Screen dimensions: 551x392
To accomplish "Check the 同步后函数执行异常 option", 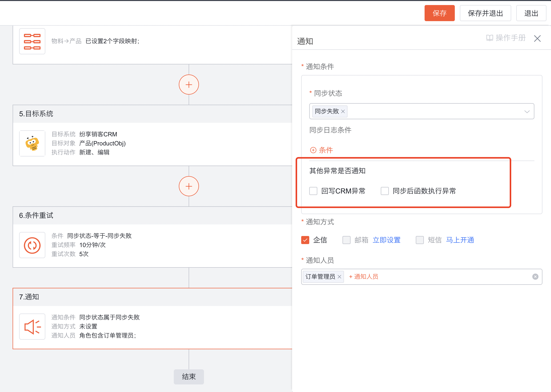I will 385,191.
